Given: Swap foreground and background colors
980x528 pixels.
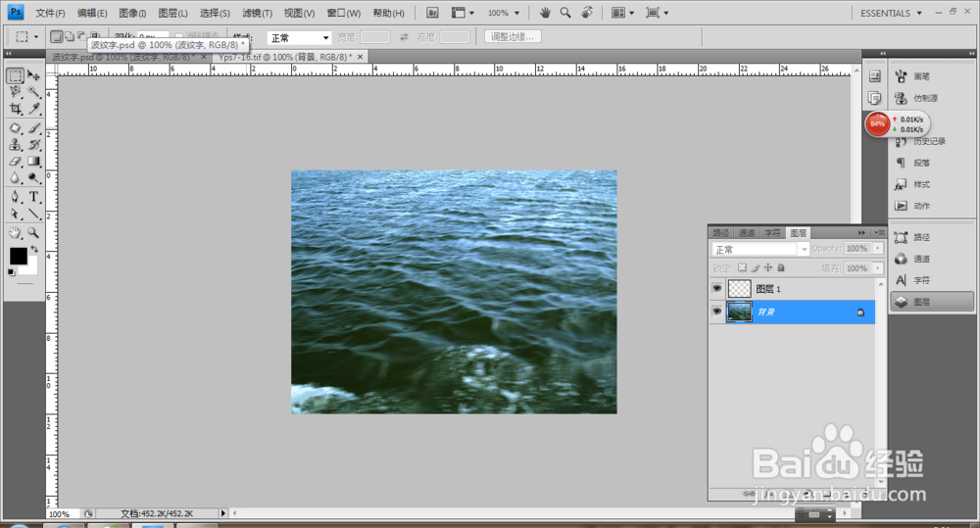Looking at the screenshot, I should coord(34,249).
